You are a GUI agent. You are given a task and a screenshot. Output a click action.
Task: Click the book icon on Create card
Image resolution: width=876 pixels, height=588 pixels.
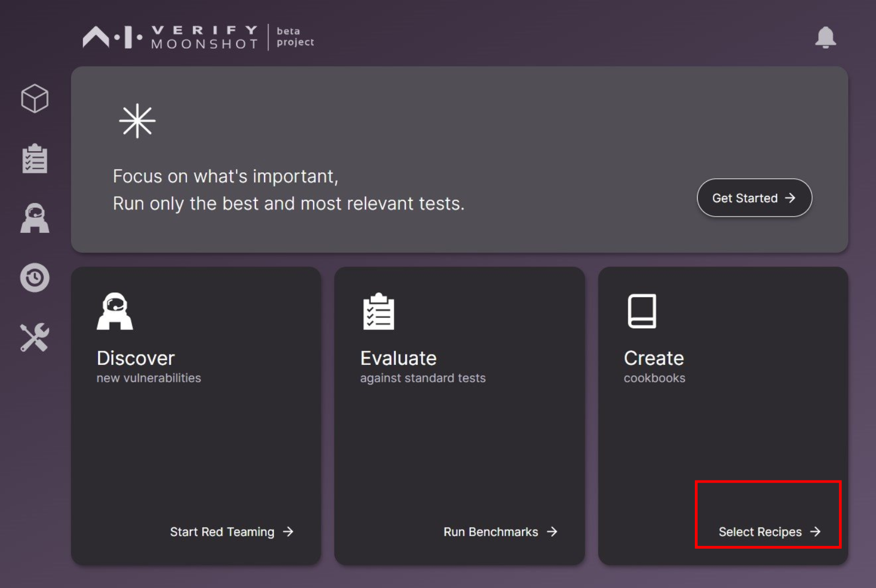(x=641, y=311)
